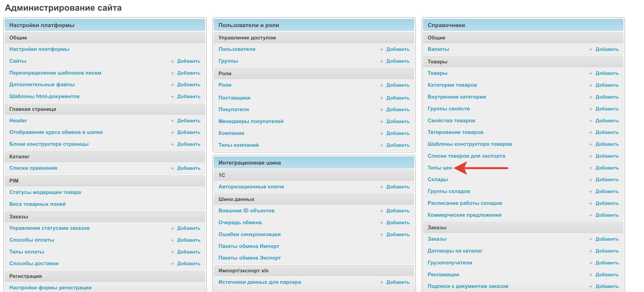Click plus icon beside Header row
Viewport: 644px width, 292px height.
[172, 121]
